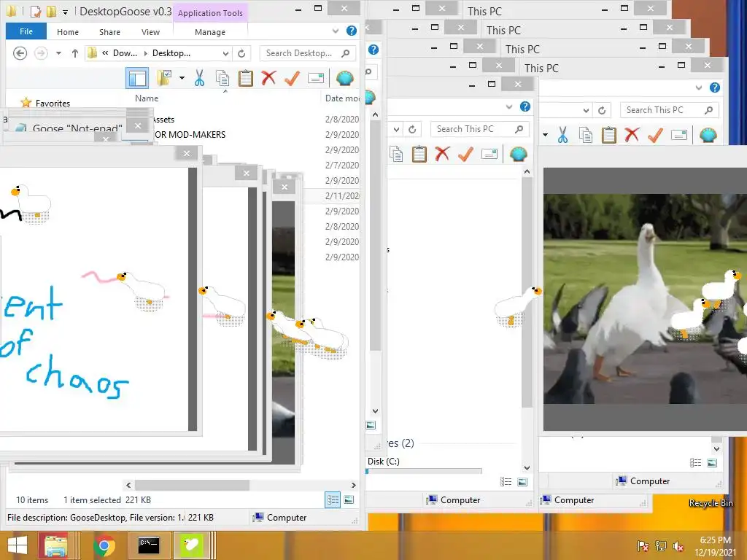Select large icons view in middle This PC window
The width and height of the screenshot is (747, 560).
[x=522, y=482]
